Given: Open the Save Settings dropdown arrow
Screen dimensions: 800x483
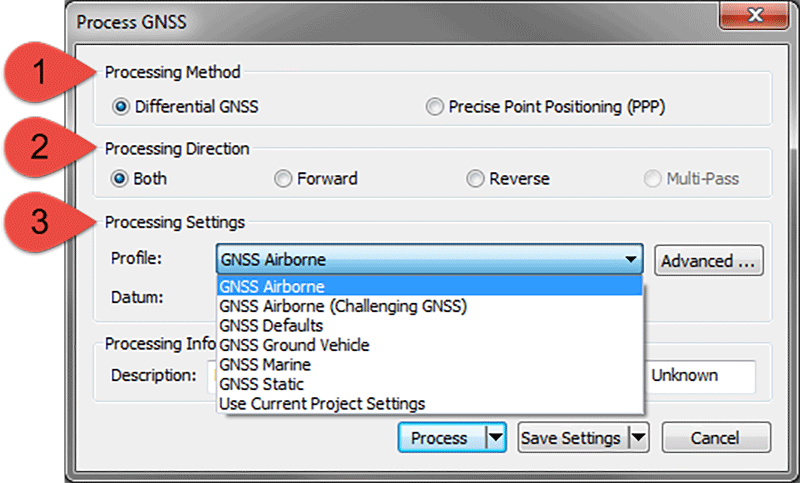Looking at the screenshot, I should (639, 438).
